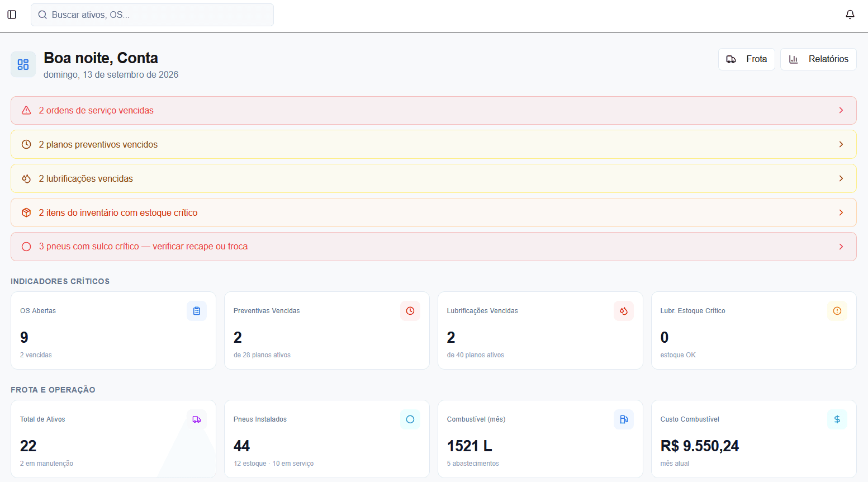This screenshot has width=868, height=482.
Task: Click the droplet icon on lubrications alert
Action: click(26, 178)
